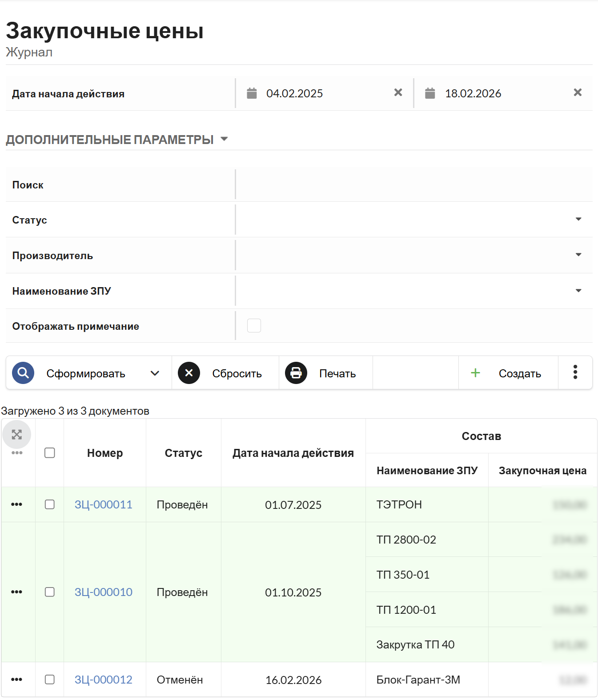Viewport: 598px width, 700px height.
Task: Click the Номер column header
Action: point(105,453)
